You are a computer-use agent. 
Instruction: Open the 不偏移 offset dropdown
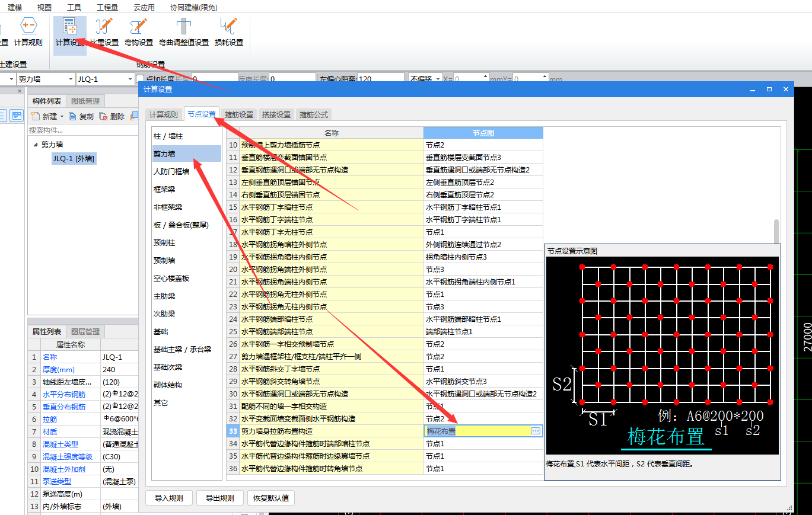pos(438,79)
